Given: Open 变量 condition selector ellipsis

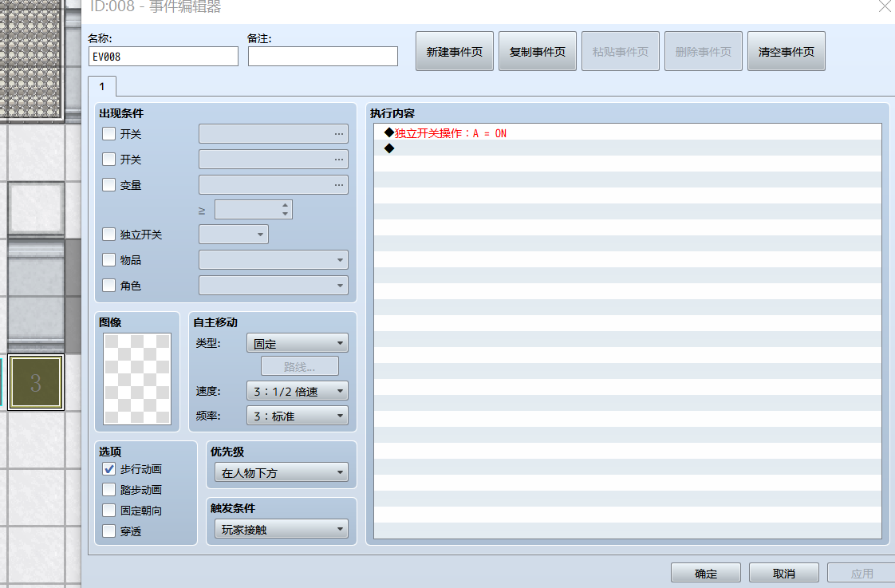Looking at the screenshot, I should pyautogui.click(x=338, y=185).
